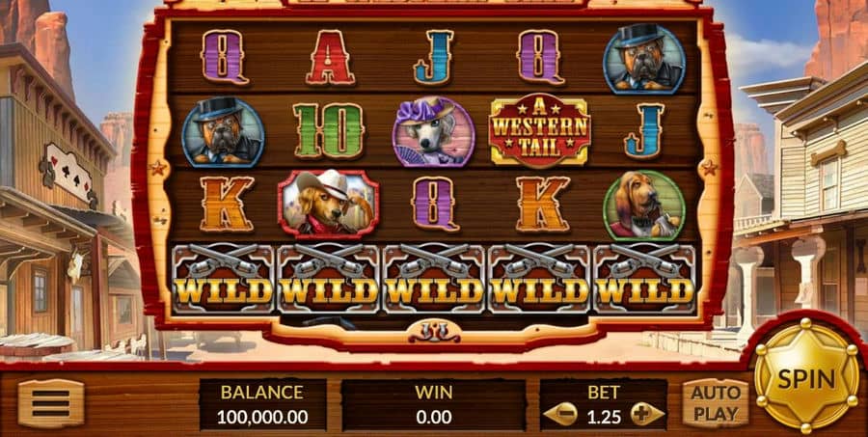
Task: Click the last WILD symbol on the right
Action: tap(644, 279)
